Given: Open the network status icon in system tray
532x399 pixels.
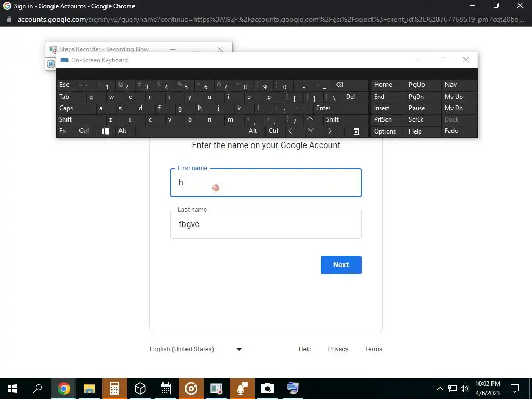Looking at the screenshot, I should [x=453, y=389].
